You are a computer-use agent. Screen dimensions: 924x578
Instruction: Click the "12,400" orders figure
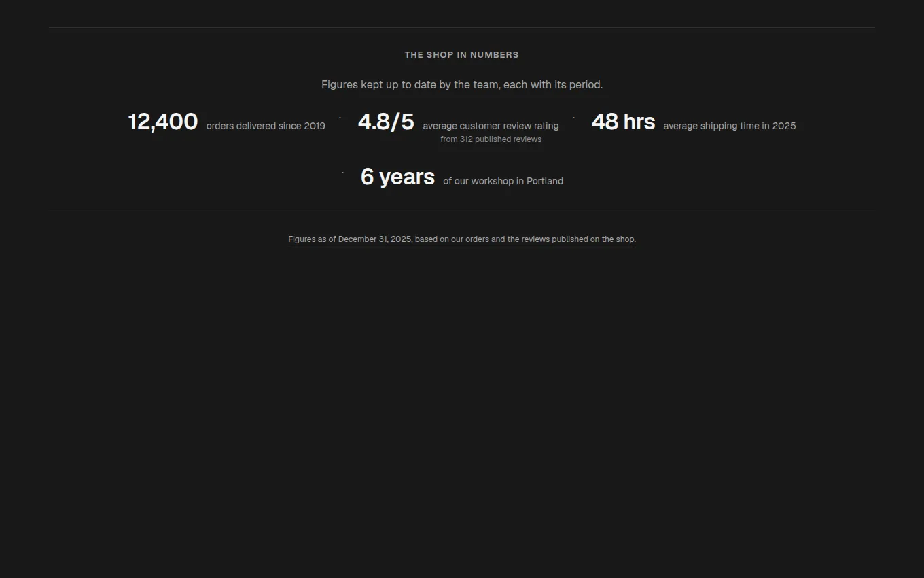(x=163, y=122)
